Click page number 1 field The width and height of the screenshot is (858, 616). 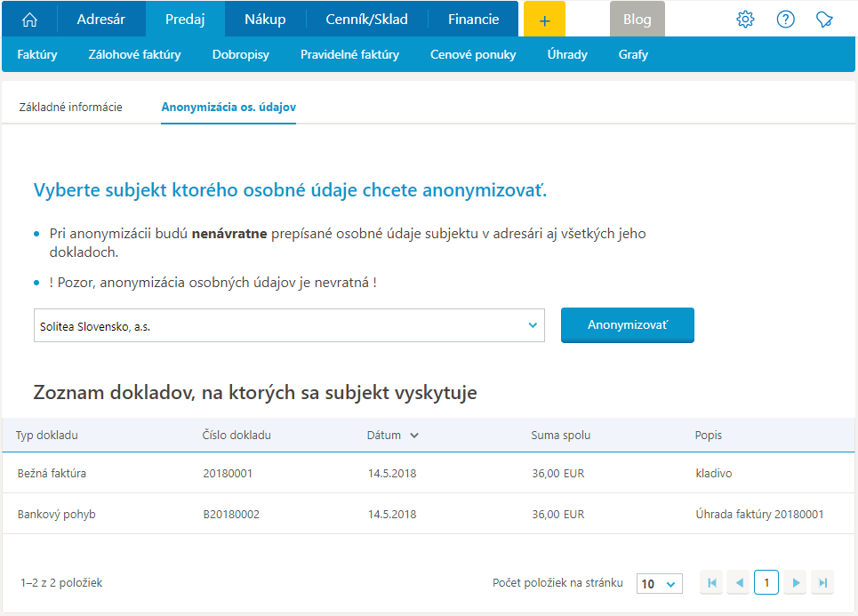point(766,583)
